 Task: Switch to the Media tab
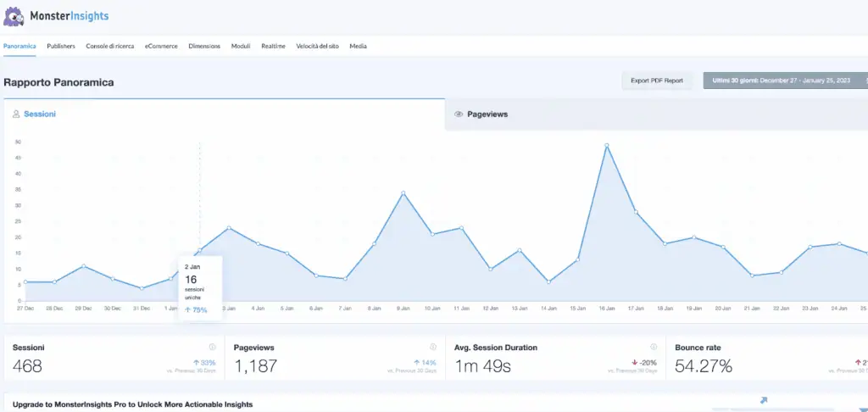tap(358, 46)
